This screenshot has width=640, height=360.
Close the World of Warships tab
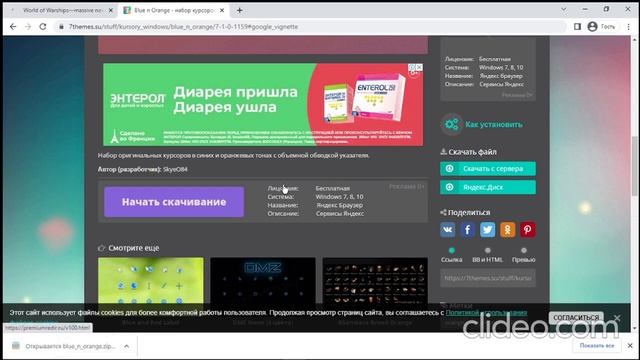point(111,11)
